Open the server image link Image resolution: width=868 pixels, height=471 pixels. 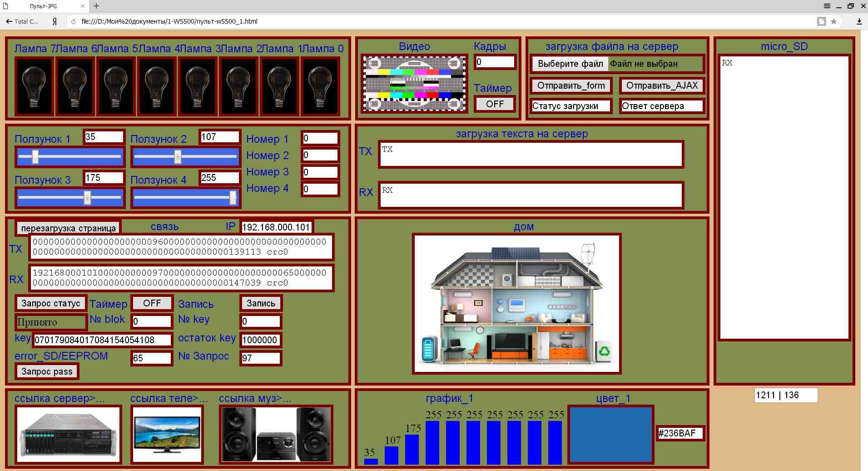[68, 434]
